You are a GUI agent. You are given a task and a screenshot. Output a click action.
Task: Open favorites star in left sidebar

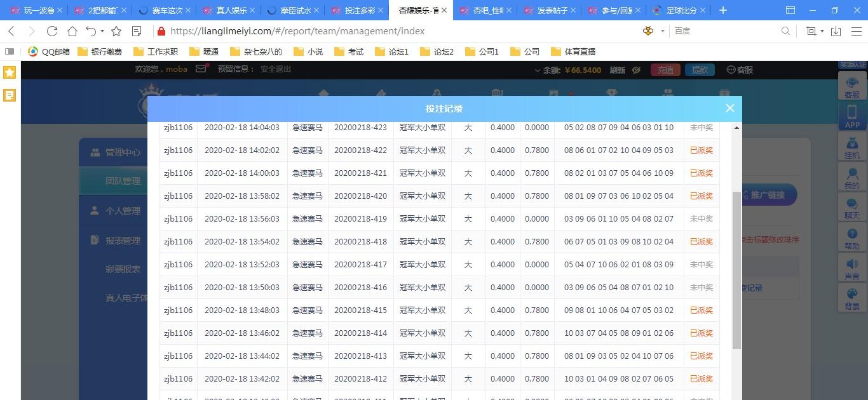pyautogui.click(x=10, y=72)
